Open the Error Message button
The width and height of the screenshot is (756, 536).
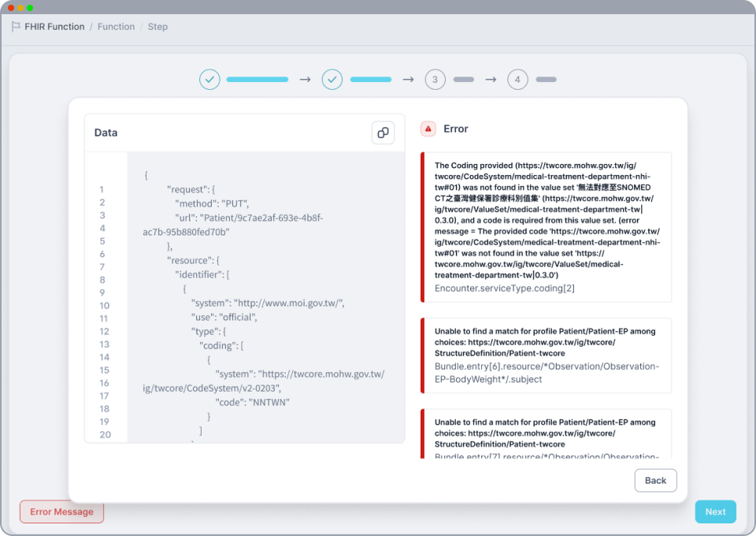tap(61, 512)
